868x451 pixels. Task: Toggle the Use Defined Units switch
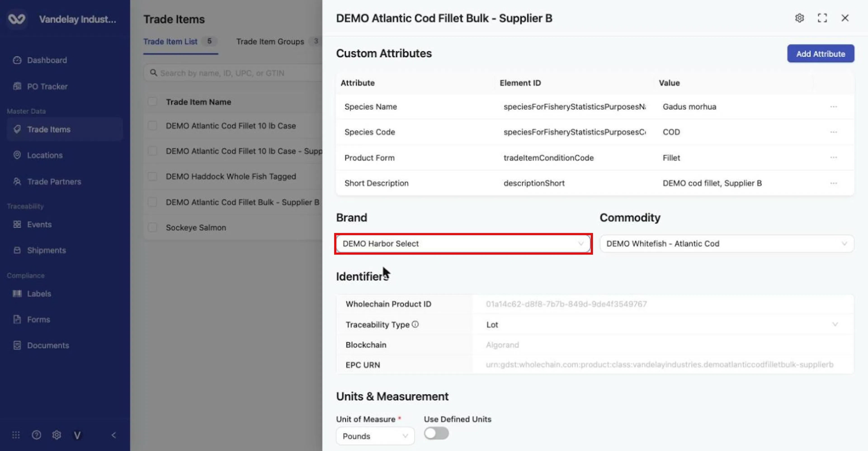click(436, 433)
